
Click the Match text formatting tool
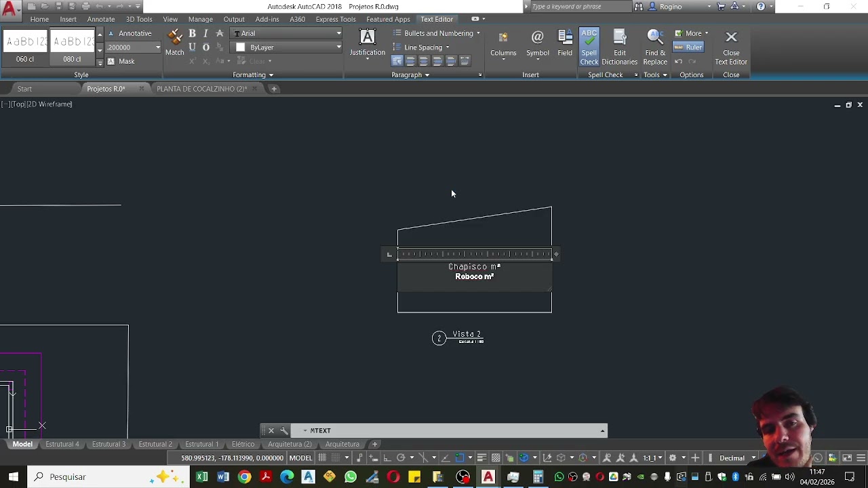click(174, 43)
